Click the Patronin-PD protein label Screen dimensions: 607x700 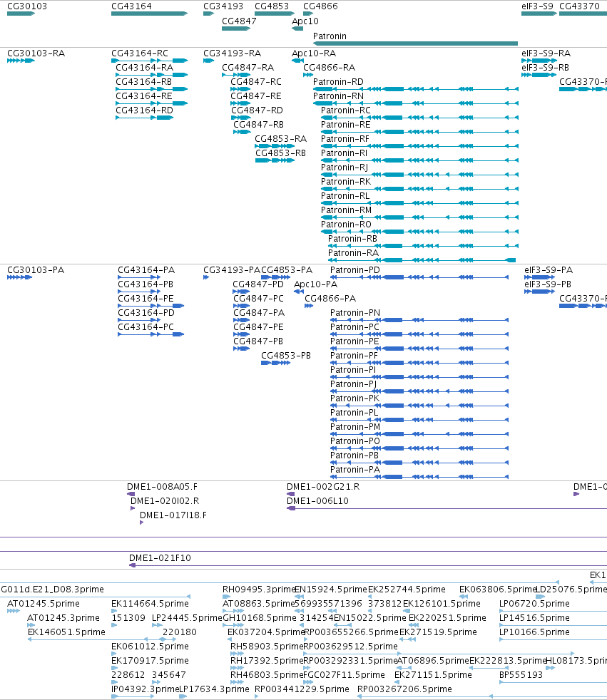pos(355,270)
